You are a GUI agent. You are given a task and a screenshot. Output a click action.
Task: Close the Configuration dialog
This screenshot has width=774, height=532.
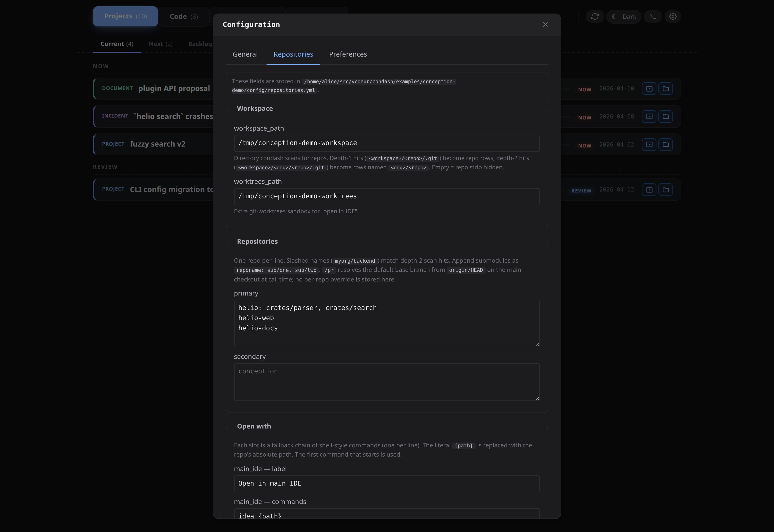coord(545,24)
